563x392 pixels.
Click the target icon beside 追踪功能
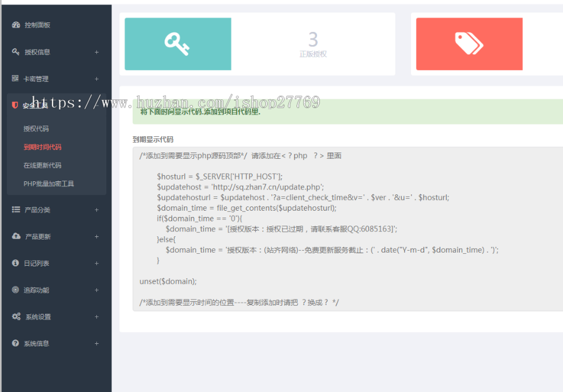[16, 290]
